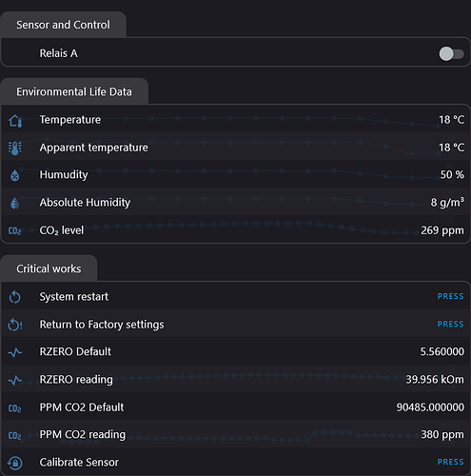471x476 pixels.
Task: Click the Apparent temperature 18 °C value
Action: click(451, 148)
